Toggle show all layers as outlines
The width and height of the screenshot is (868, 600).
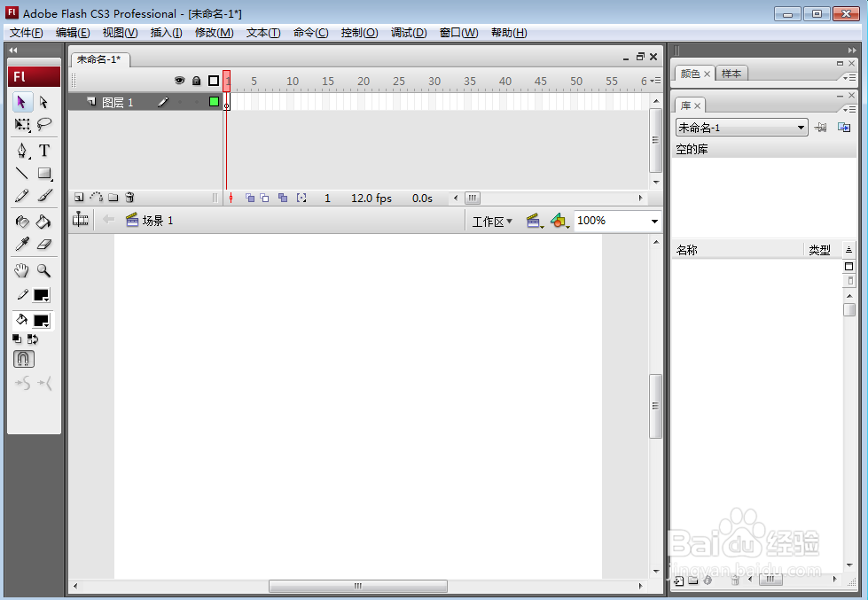(x=214, y=81)
